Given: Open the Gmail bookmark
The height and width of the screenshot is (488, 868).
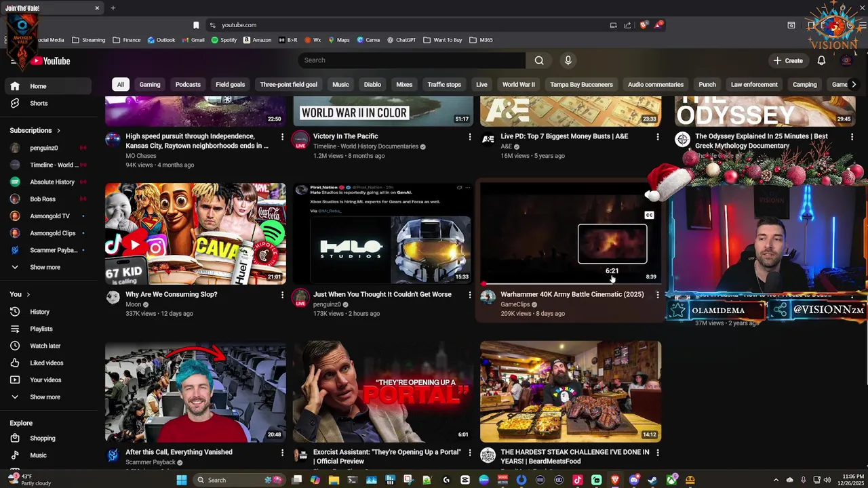Looking at the screenshot, I should coord(193,40).
